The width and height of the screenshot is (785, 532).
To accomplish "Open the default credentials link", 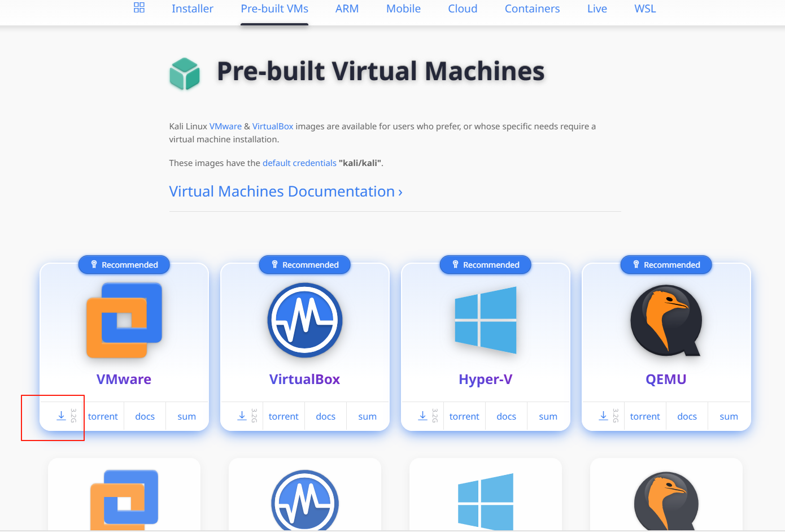I will pyautogui.click(x=299, y=163).
